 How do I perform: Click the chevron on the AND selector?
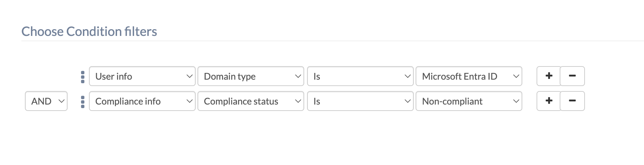(x=61, y=101)
